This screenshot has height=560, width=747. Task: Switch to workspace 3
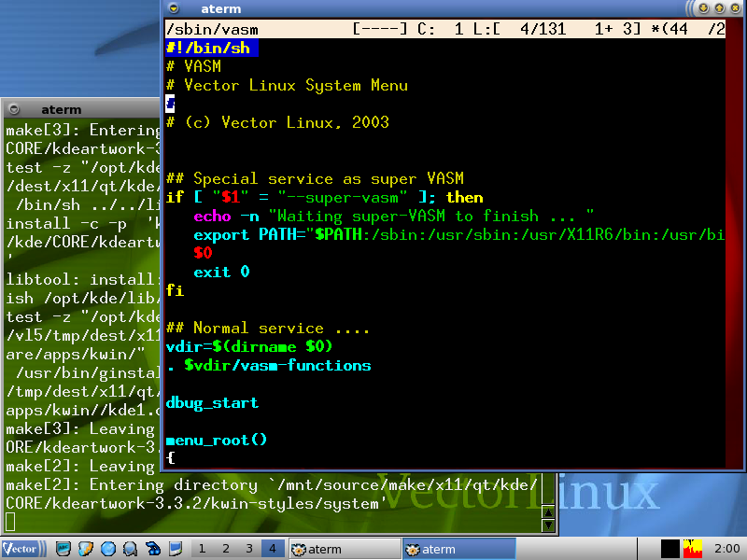(249, 549)
